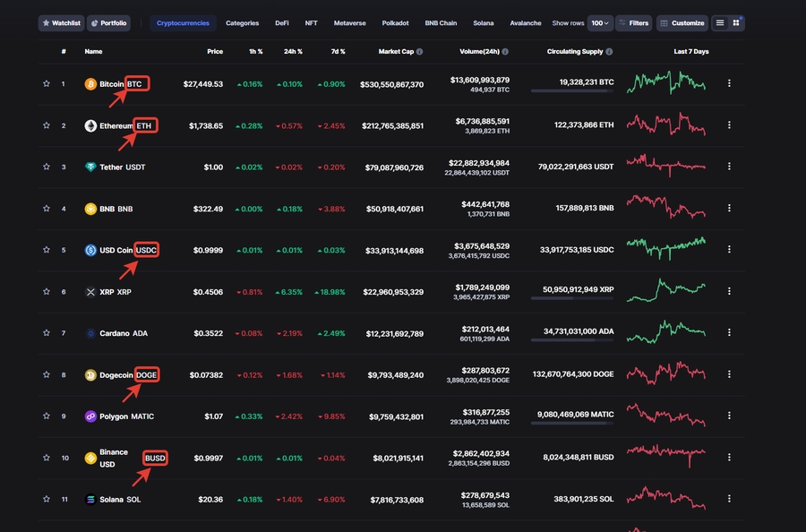Switch to the DeFi tab

pos(282,23)
